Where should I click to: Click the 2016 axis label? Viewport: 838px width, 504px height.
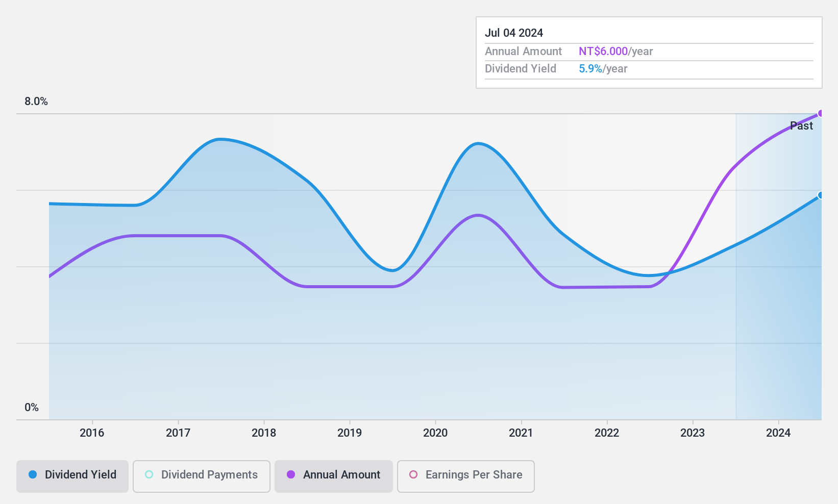[92, 433]
